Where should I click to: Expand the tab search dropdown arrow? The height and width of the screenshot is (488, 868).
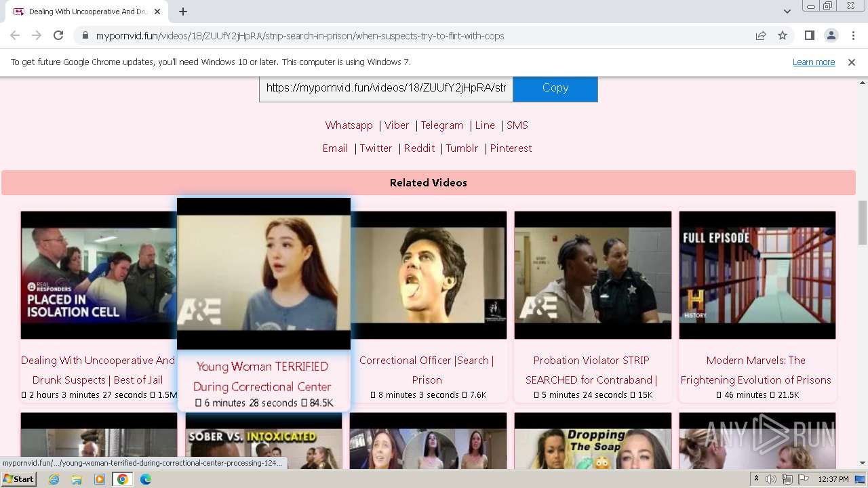tap(787, 12)
